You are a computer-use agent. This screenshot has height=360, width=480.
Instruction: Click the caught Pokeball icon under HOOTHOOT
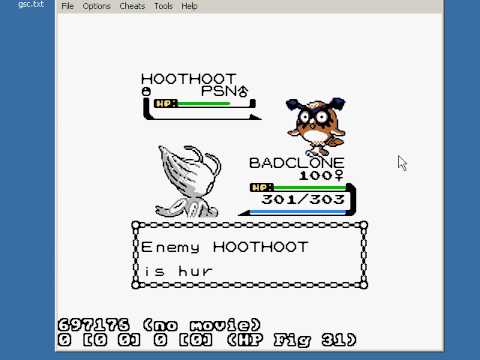146,91
